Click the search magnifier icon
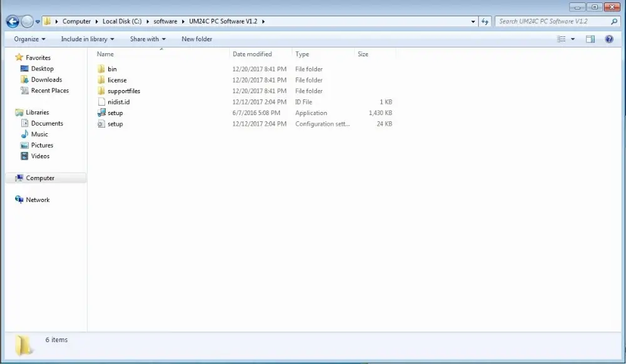 coord(614,21)
